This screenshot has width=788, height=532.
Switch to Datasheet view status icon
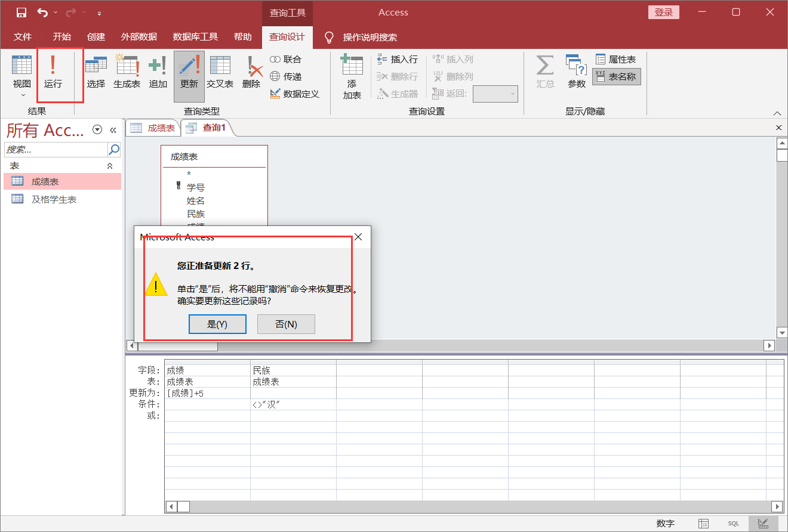coord(704,523)
